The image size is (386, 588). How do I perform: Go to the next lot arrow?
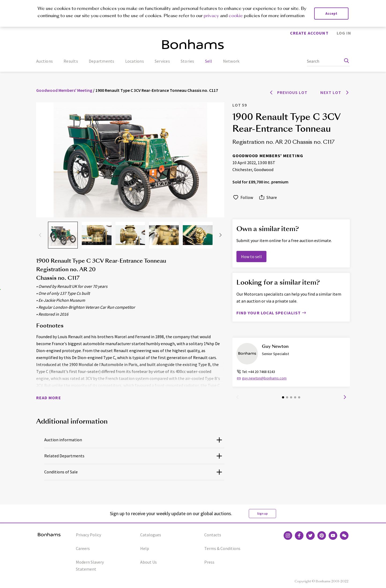[347, 93]
